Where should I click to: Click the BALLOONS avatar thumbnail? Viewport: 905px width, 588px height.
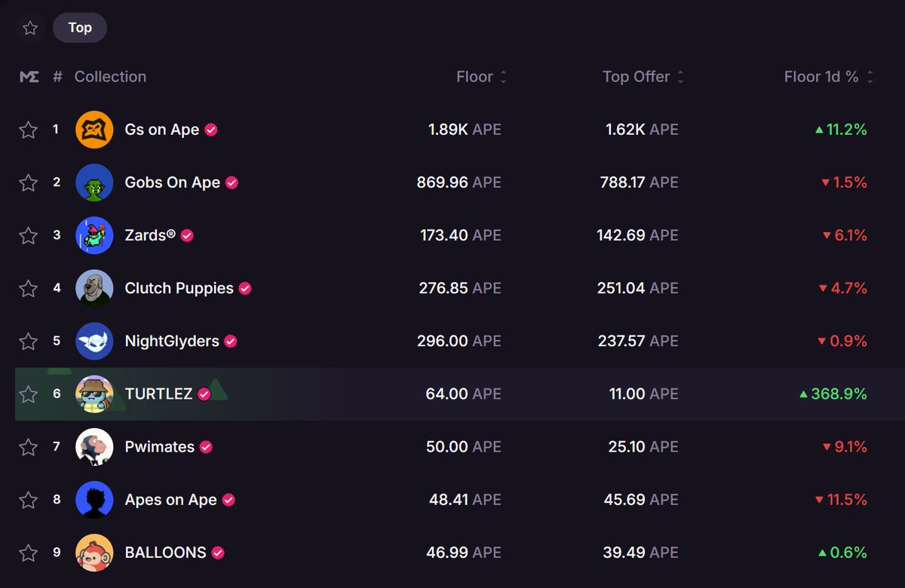click(x=94, y=553)
